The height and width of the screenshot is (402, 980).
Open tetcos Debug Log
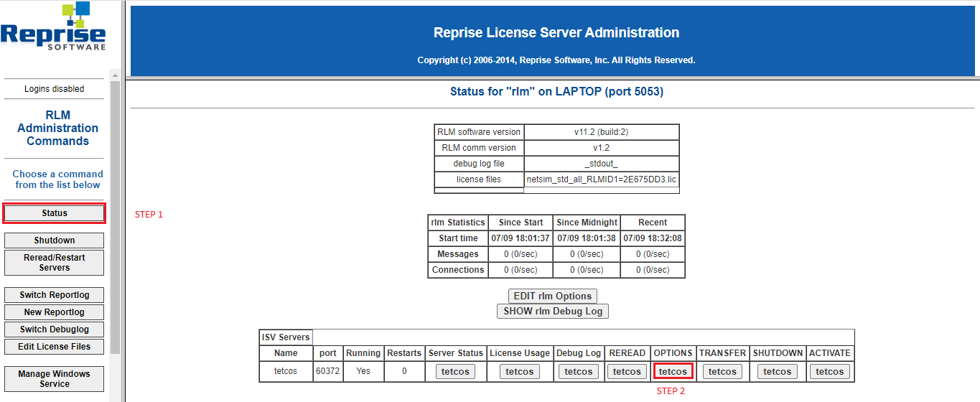click(x=579, y=372)
